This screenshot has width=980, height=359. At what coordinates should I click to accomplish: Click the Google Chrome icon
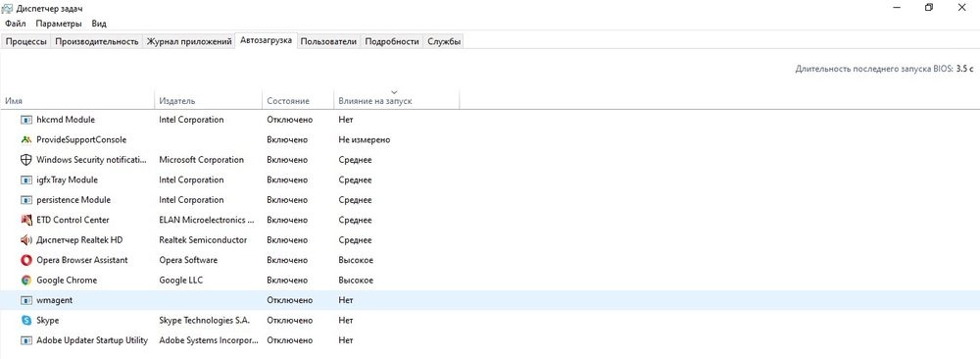26,280
